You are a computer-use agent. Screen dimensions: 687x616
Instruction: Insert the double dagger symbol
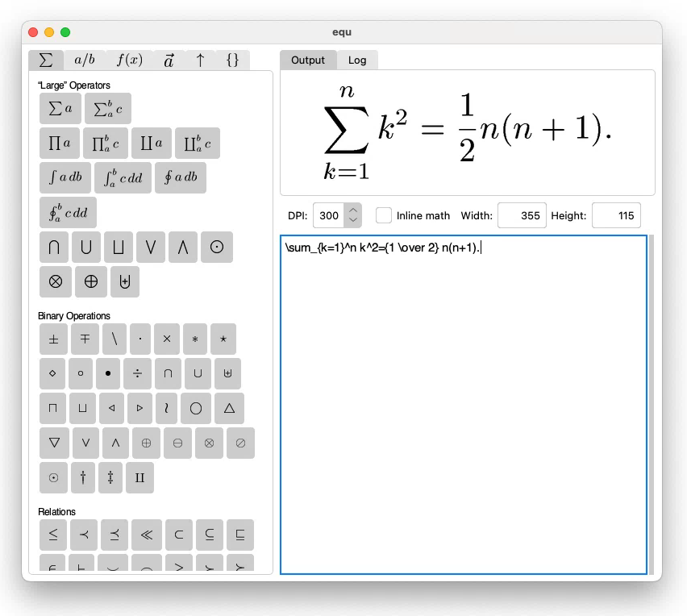pos(110,477)
